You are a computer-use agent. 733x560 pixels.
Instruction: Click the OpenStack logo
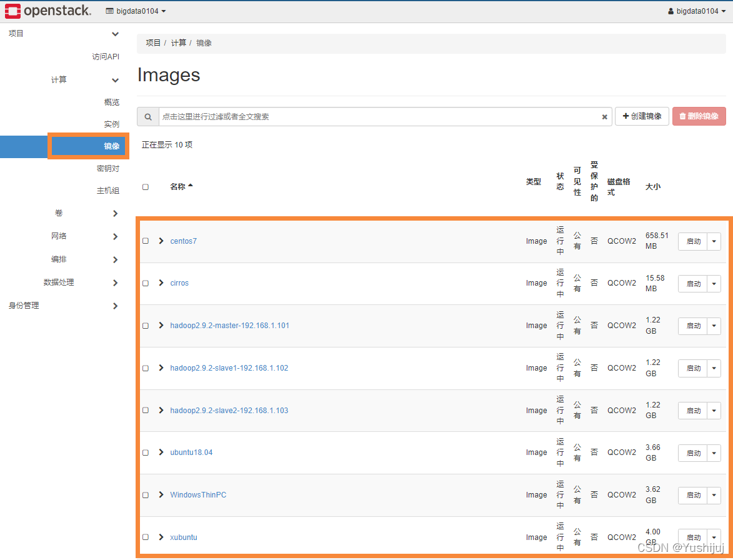click(48, 11)
